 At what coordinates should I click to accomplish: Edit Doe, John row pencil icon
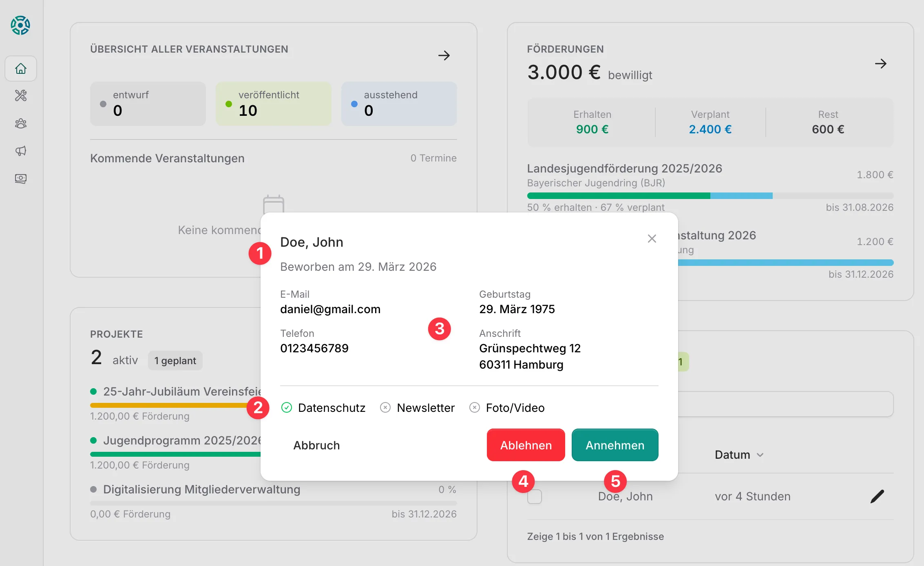[877, 496]
